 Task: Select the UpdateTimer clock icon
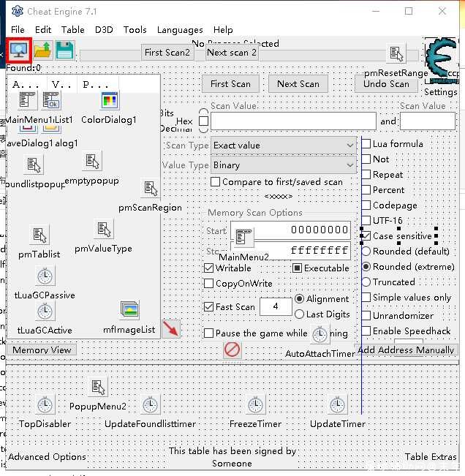point(338,404)
